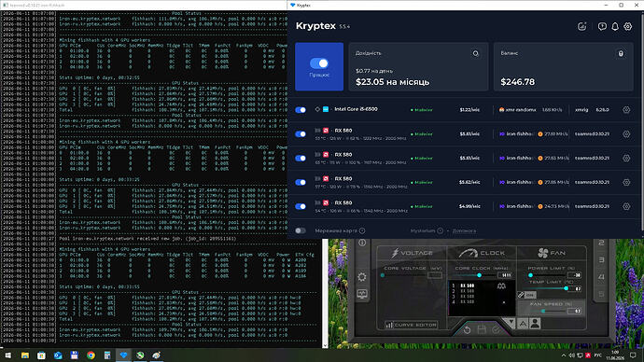Open the chat support icon in Kryptex
The image size is (644, 362).
tap(602, 27)
